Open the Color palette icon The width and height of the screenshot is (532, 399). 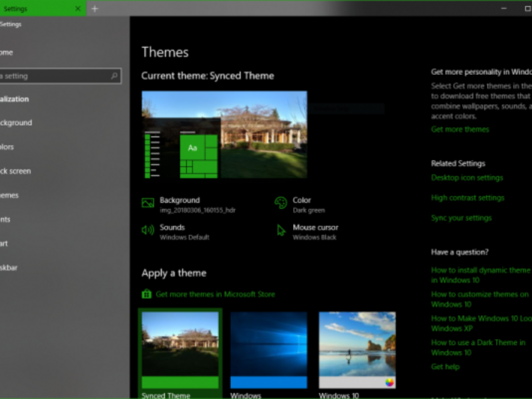coord(281,203)
